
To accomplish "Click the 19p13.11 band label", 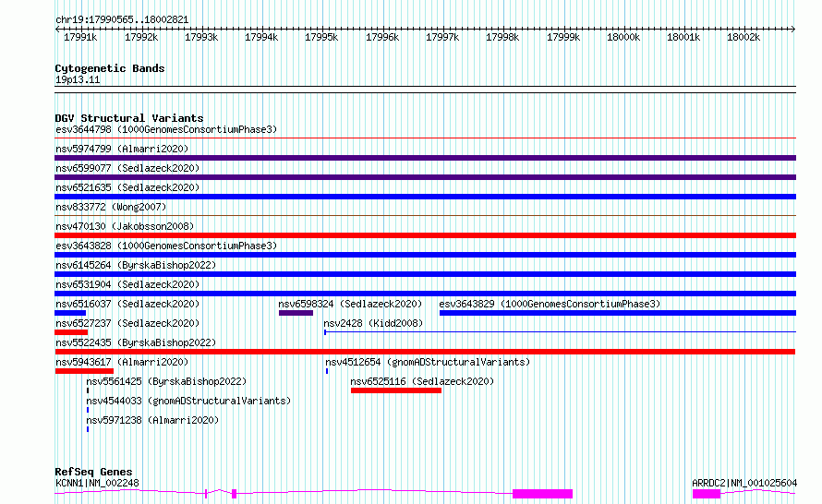I will (78, 80).
